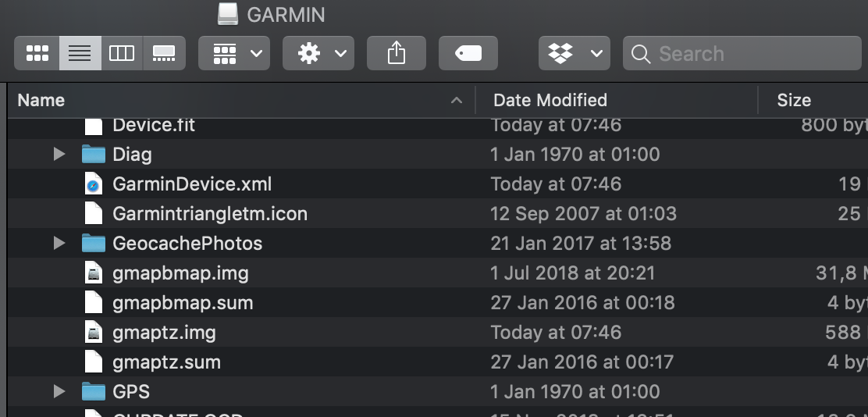868x417 pixels.
Task: Click the GARMIN drive icon in title
Action: (x=227, y=14)
